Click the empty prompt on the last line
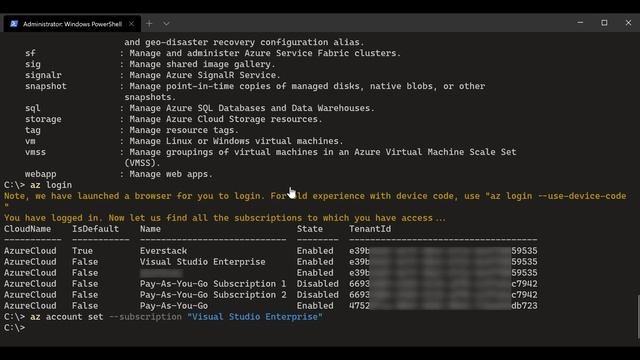This screenshot has height=360, width=640. pyautogui.click(x=15, y=328)
